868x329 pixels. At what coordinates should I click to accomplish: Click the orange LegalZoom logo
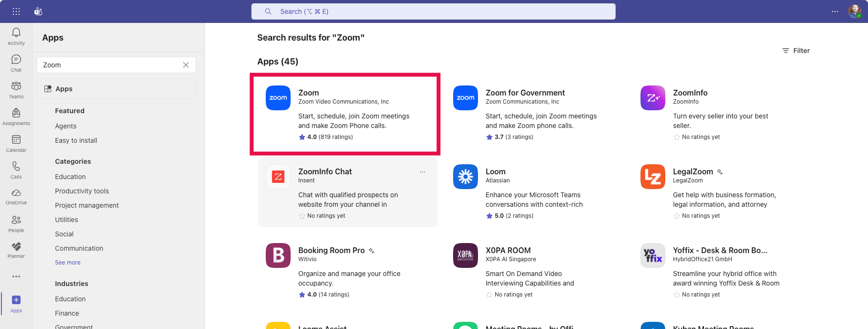653,177
